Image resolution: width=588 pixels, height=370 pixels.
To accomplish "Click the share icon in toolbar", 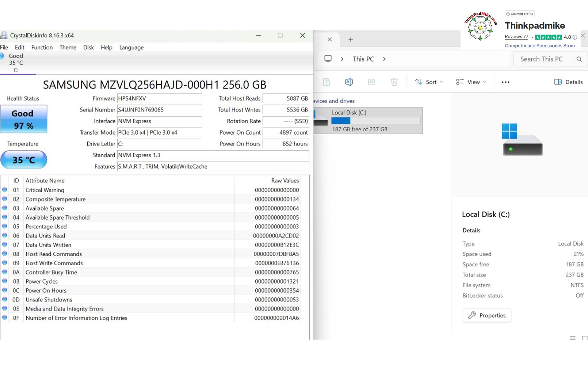I will point(371,82).
